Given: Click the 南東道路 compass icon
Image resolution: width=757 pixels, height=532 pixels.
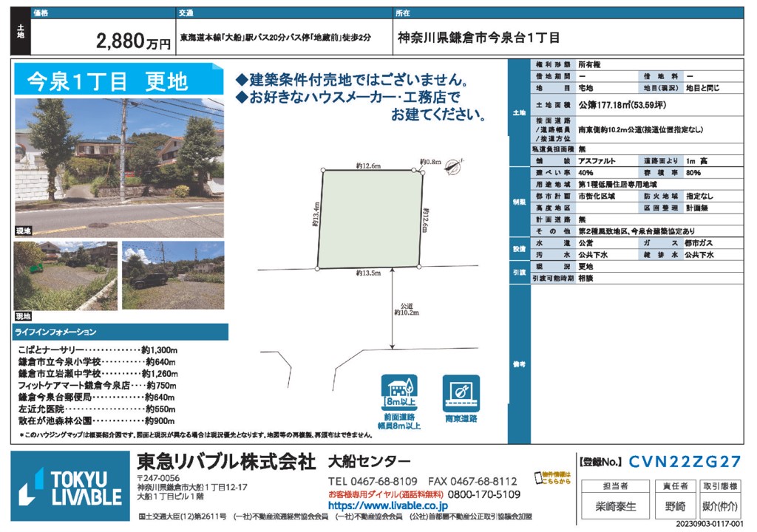Looking at the screenshot, I should [x=461, y=393].
